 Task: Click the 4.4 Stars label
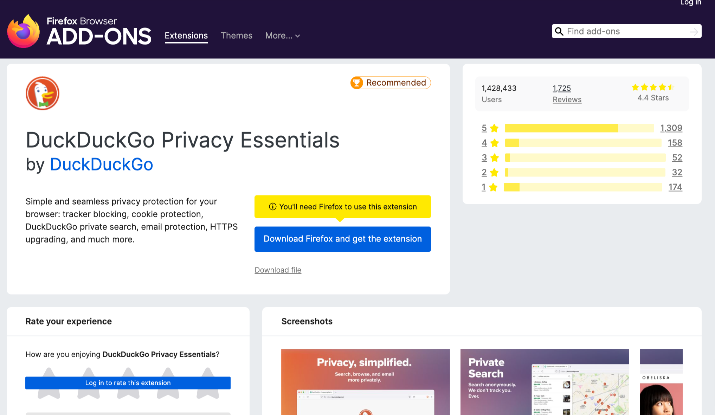click(653, 98)
